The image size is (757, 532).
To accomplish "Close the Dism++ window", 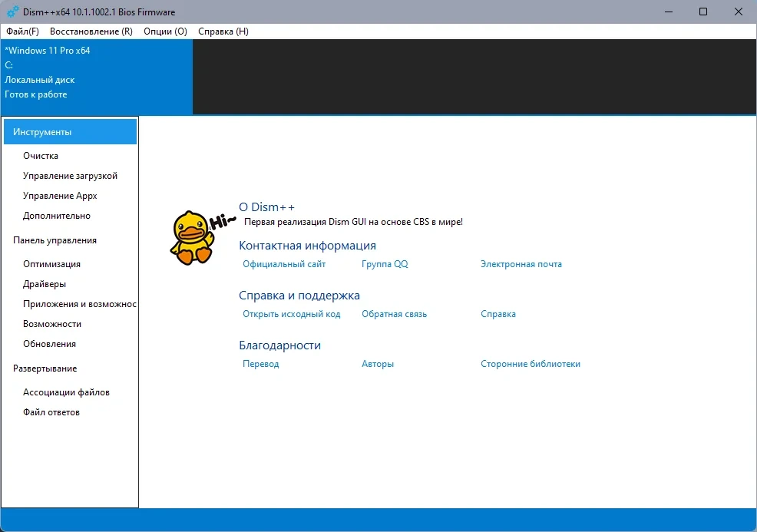I will [738, 12].
